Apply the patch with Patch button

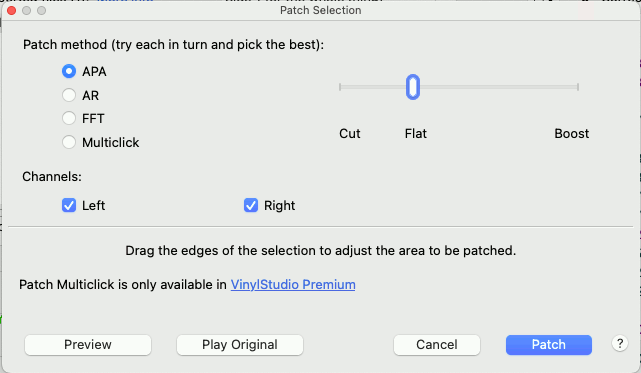pyautogui.click(x=549, y=344)
